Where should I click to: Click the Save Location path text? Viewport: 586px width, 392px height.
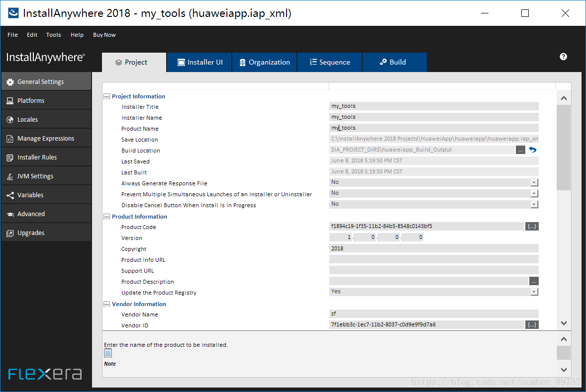coord(434,139)
